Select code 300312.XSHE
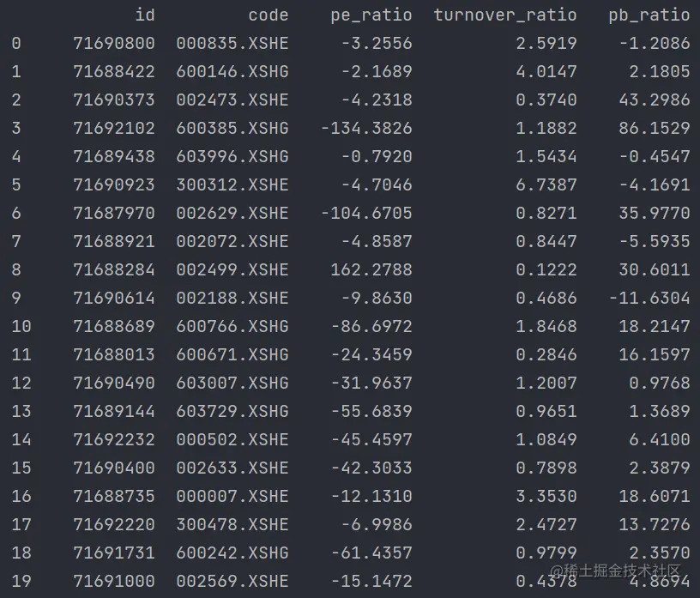This screenshot has width=700, height=598. pyautogui.click(x=232, y=185)
